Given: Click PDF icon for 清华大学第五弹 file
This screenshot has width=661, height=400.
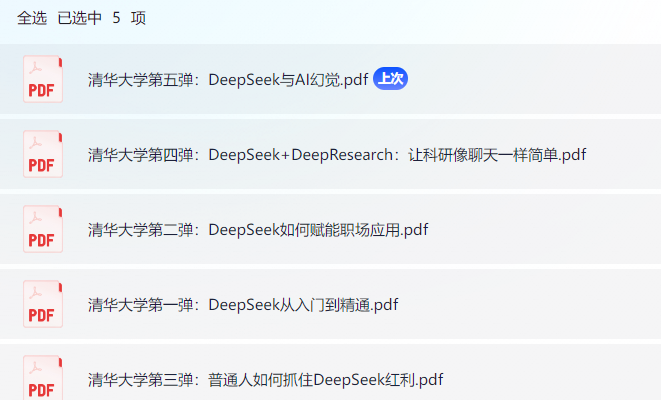Looking at the screenshot, I should pos(43,79).
